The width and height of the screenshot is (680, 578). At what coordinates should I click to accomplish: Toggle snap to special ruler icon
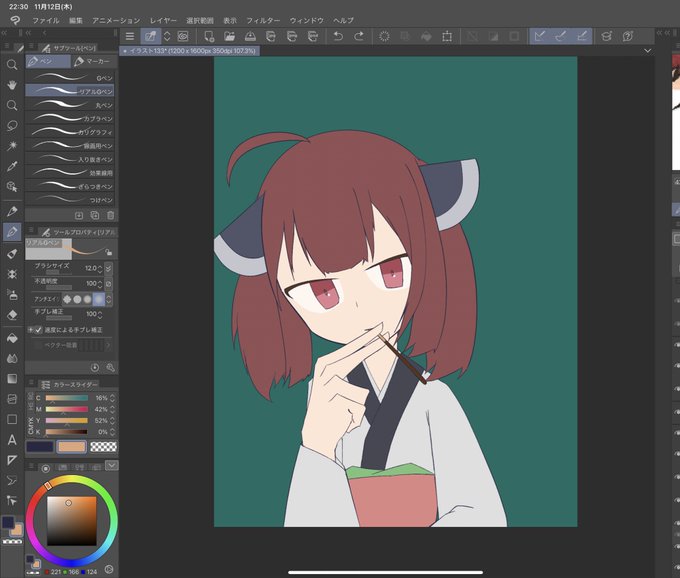[561, 36]
